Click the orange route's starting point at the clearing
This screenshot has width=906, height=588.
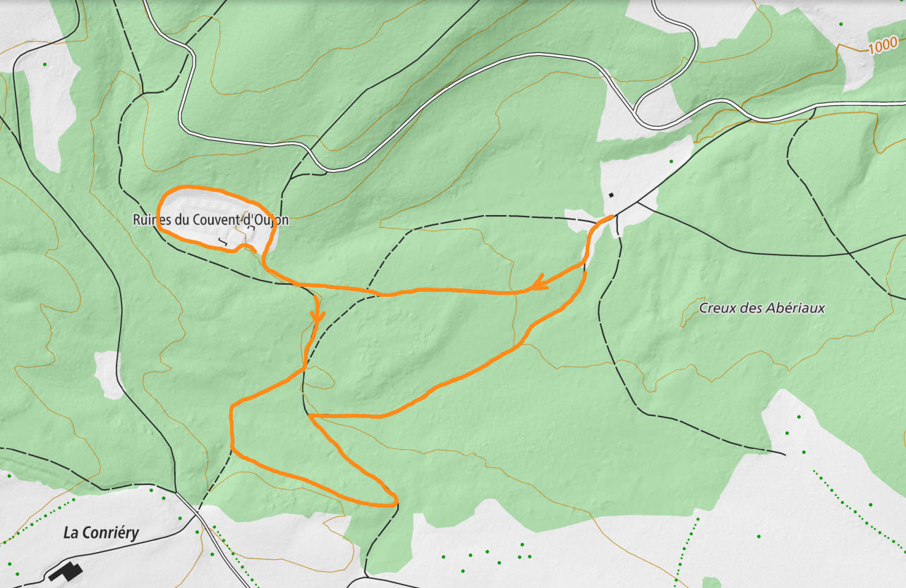coord(610,217)
